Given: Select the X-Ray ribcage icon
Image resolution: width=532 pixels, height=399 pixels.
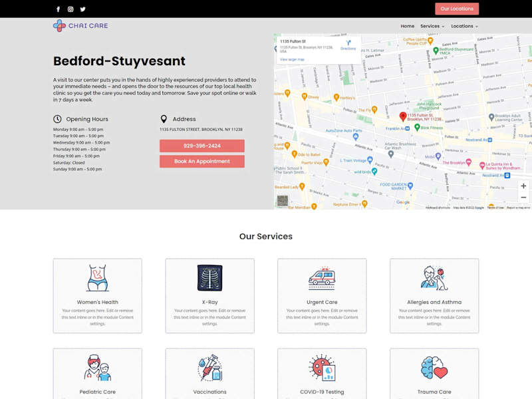Looking at the screenshot, I should tap(209, 278).
